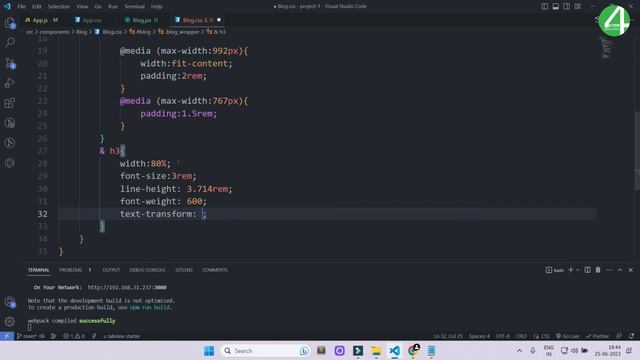Switch to the App.css editor tab
The image size is (640, 360).
tap(92, 20)
